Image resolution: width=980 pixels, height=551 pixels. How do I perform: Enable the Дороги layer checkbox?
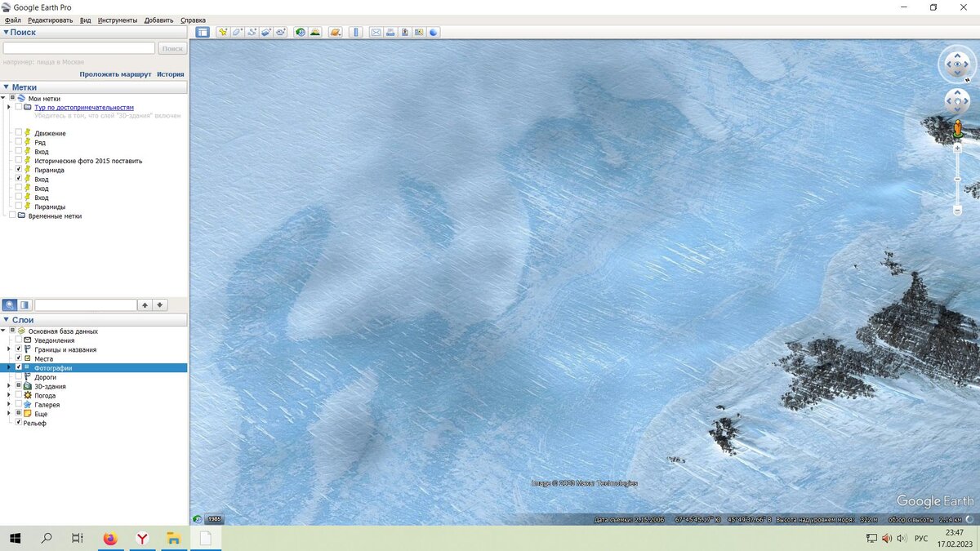[x=19, y=377]
